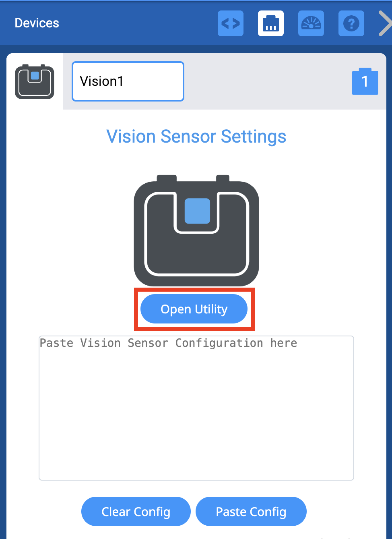Open the dashboard gauge icon
This screenshot has width=392, height=539.
point(311,23)
